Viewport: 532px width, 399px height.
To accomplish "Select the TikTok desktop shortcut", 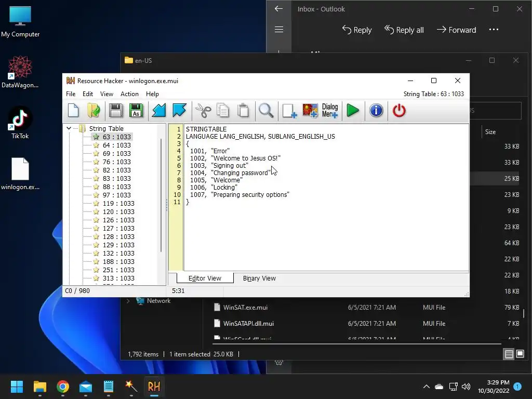I will click(x=20, y=123).
